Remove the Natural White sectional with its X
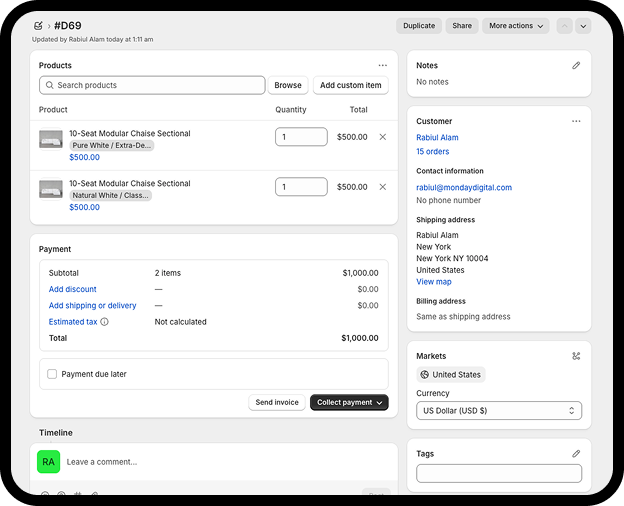This screenshot has height=506, width=624. [382, 187]
